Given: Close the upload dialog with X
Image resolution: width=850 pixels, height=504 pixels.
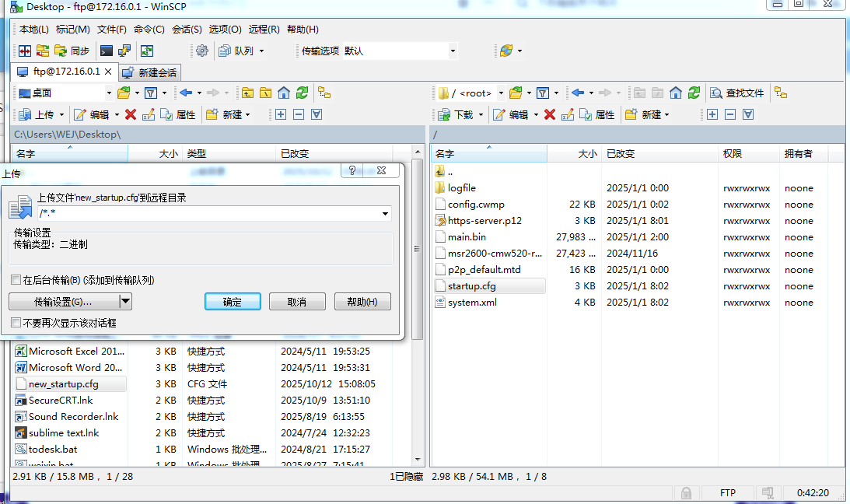Looking at the screenshot, I should click(x=382, y=170).
